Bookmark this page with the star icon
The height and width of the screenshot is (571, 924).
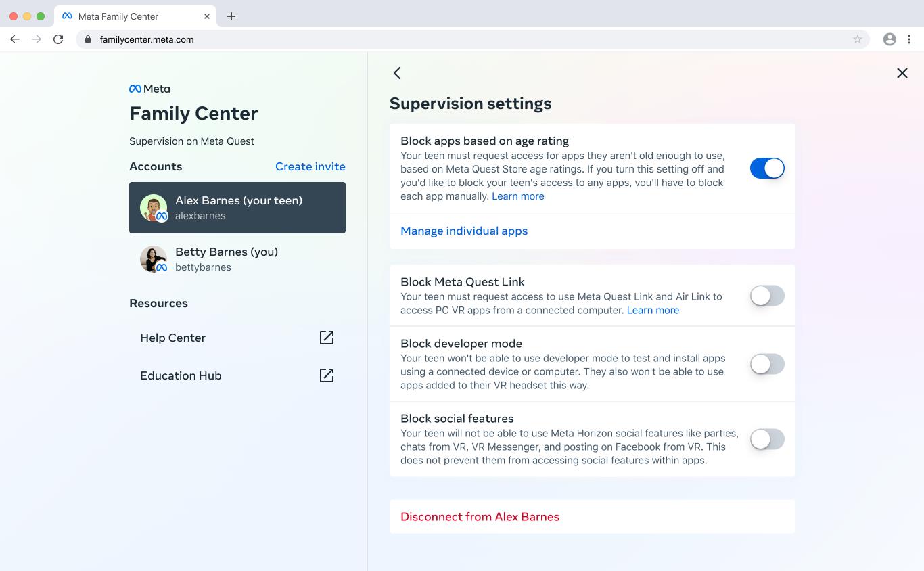[x=857, y=39]
